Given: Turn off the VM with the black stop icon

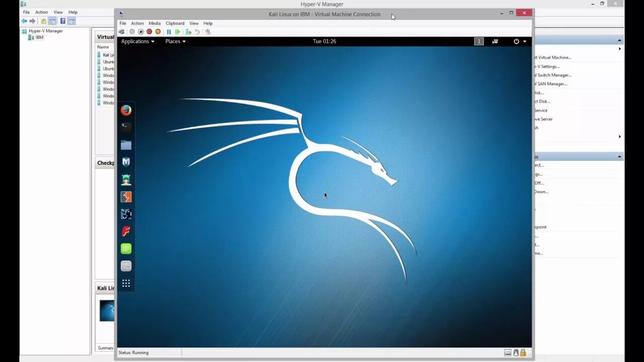Looking at the screenshot, I should (141, 32).
